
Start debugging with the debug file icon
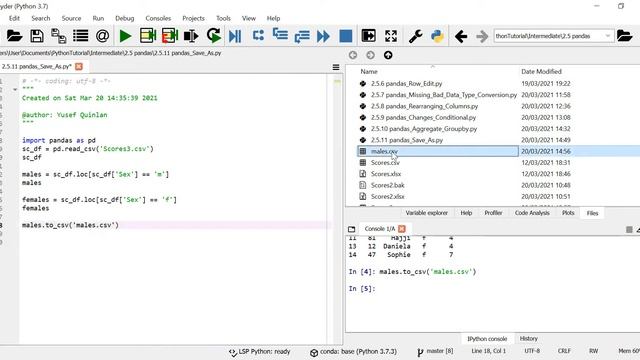coord(235,36)
